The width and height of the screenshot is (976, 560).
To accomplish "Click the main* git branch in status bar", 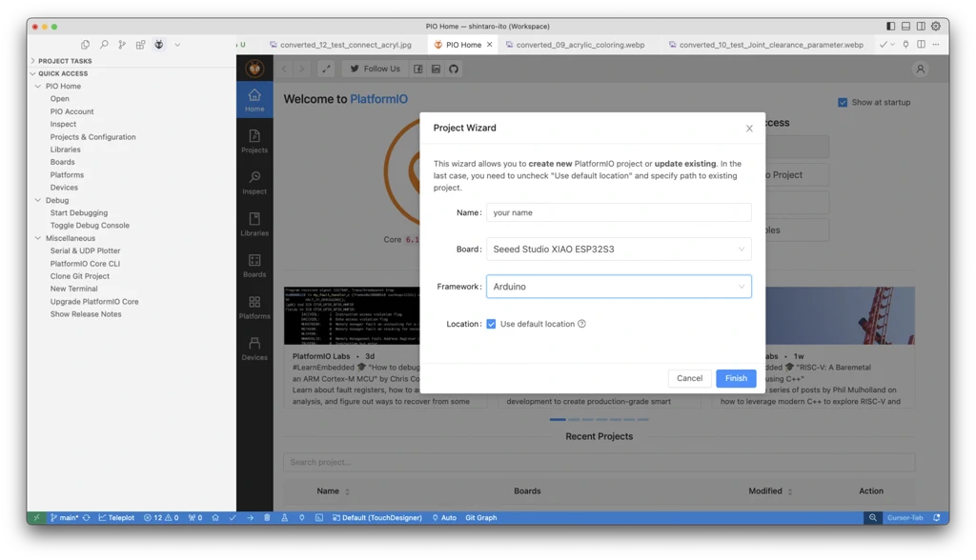I will [64, 518].
